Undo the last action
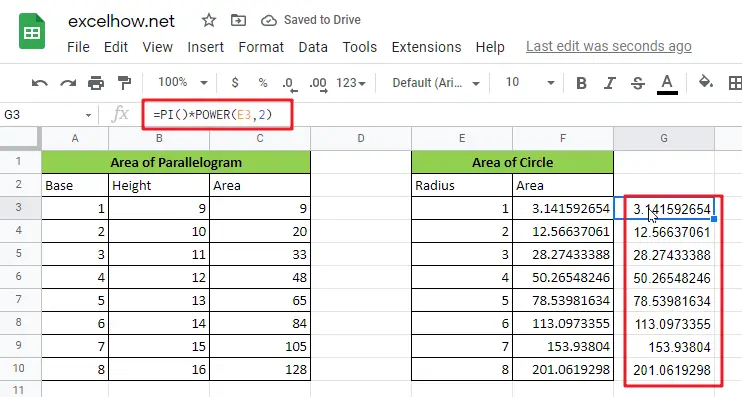 40,83
